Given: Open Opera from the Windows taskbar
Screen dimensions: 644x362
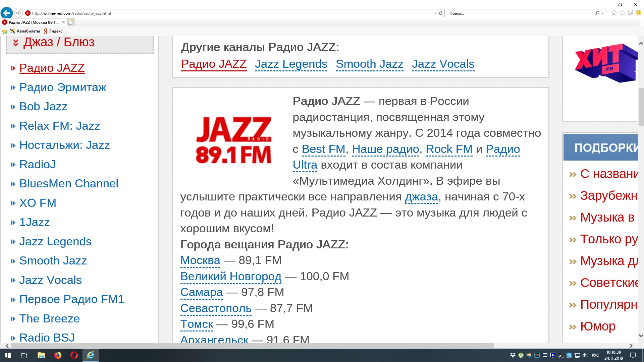Looking at the screenshot, I should [74, 355].
